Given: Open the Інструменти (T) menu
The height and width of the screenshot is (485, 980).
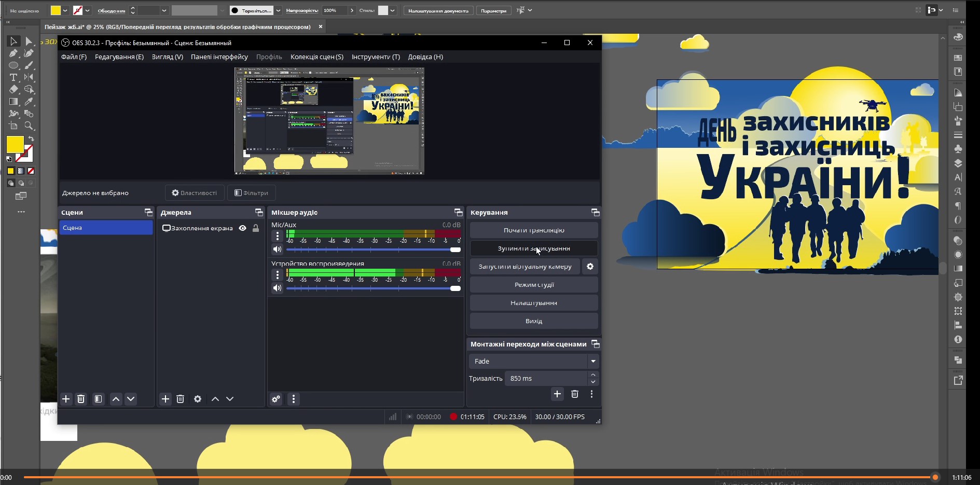Looking at the screenshot, I should click(376, 57).
